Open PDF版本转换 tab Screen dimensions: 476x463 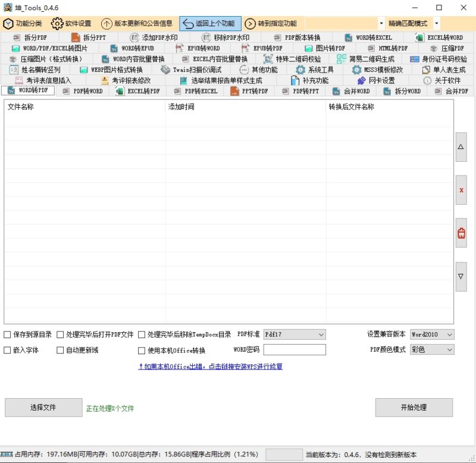click(297, 37)
